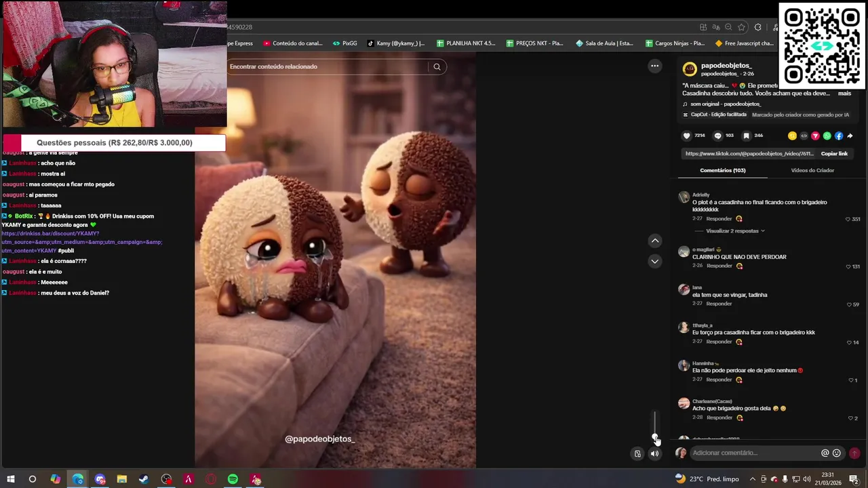
Task: Open OBS Studio from the taskbar
Action: pyautogui.click(x=166, y=479)
